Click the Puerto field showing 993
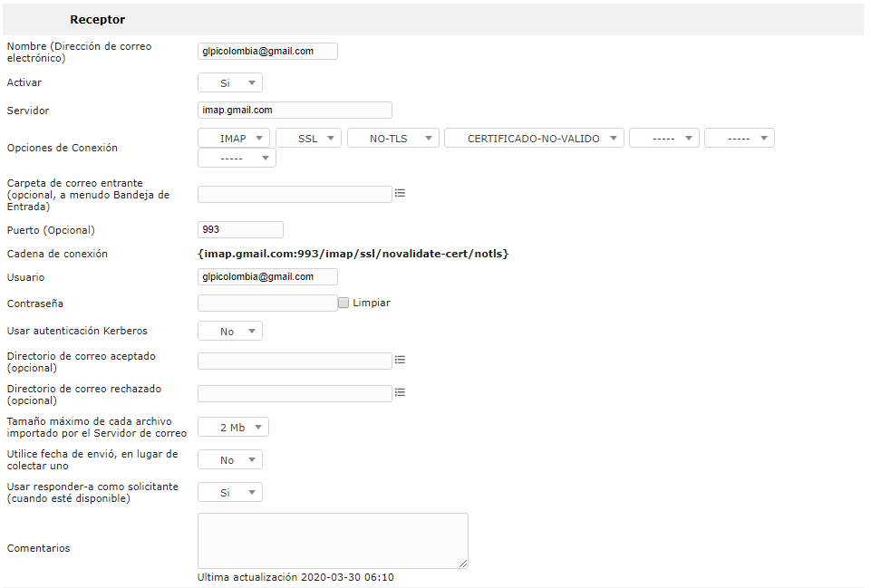 coord(240,229)
